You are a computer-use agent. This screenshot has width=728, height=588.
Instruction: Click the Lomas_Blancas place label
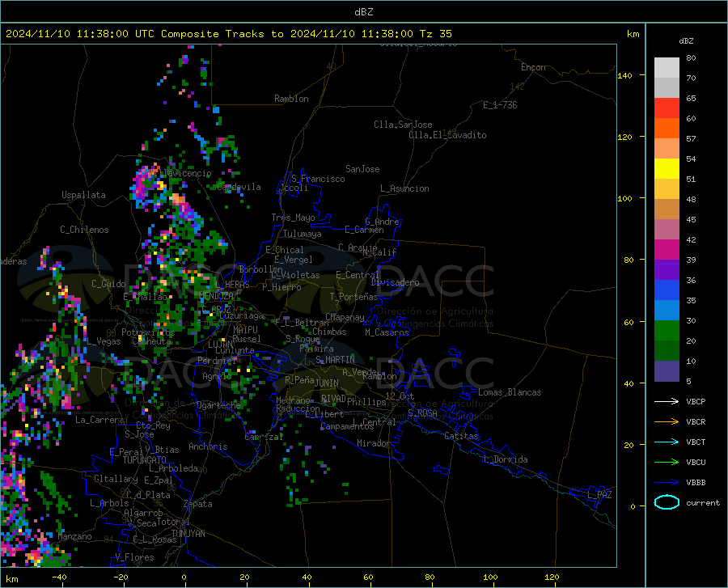click(510, 392)
